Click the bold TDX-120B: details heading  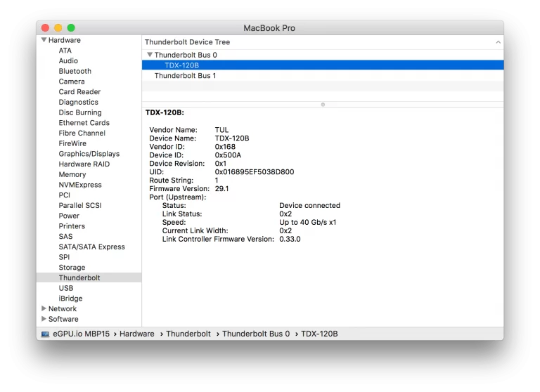[x=165, y=112]
